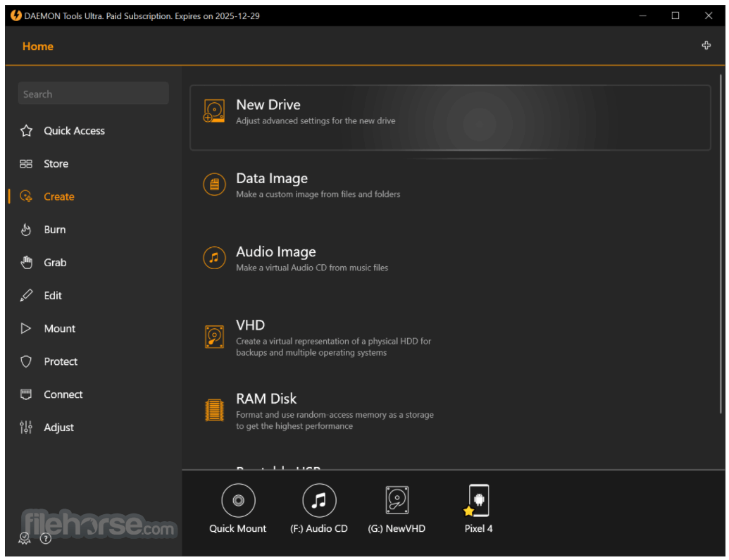Click the vertical scrollbar in Create list
Screen dimensions: 729x560
pyautogui.click(x=721, y=244)
